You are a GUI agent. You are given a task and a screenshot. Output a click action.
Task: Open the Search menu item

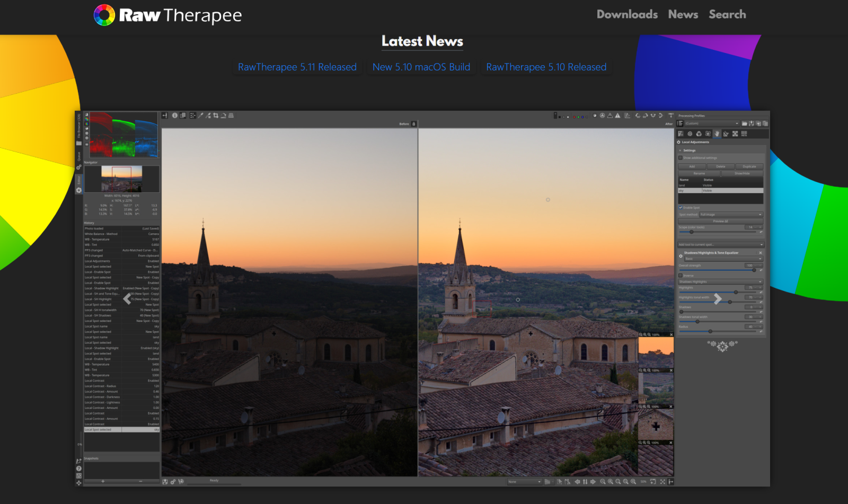point(727,14)
